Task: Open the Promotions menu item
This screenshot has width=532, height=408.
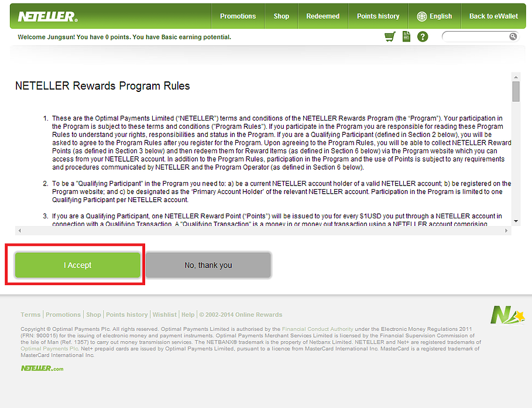Action: point(238,16)
